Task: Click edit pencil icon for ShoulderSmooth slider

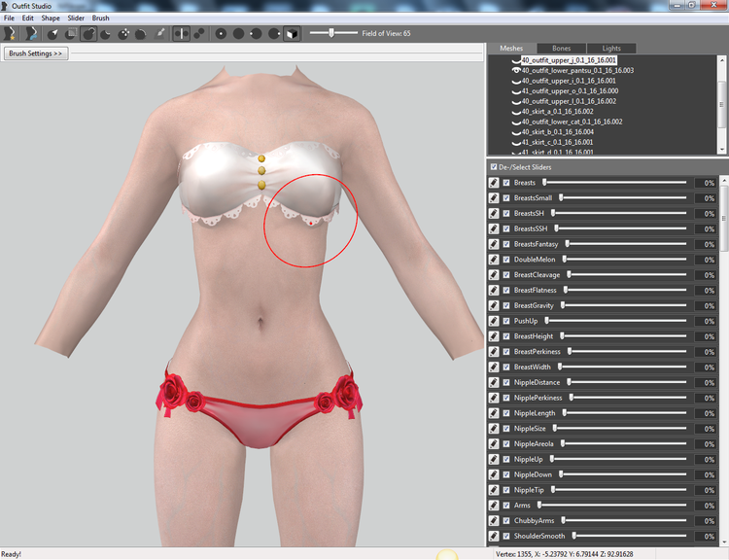Action: click(x=494, y=536)
